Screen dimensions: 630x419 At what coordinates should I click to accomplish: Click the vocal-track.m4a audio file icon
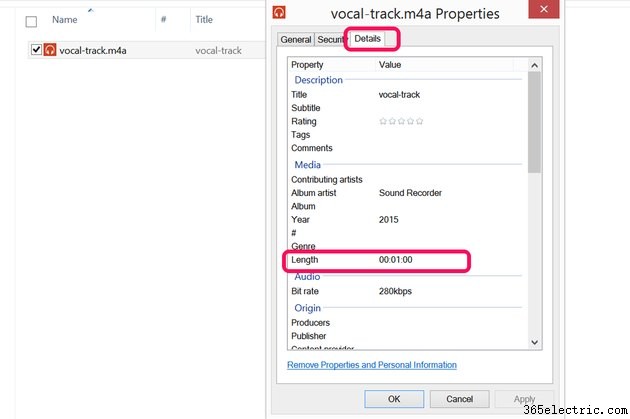click(x=50, y=50)
